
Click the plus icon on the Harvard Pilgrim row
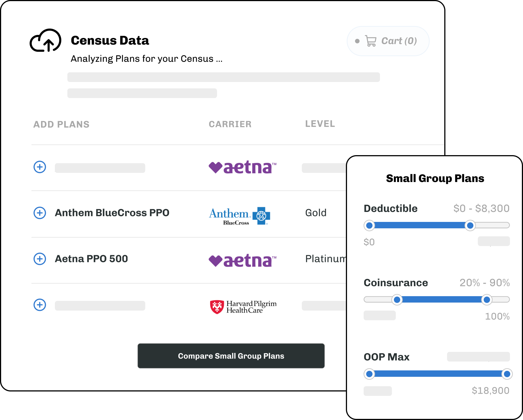tap(40, 305)
